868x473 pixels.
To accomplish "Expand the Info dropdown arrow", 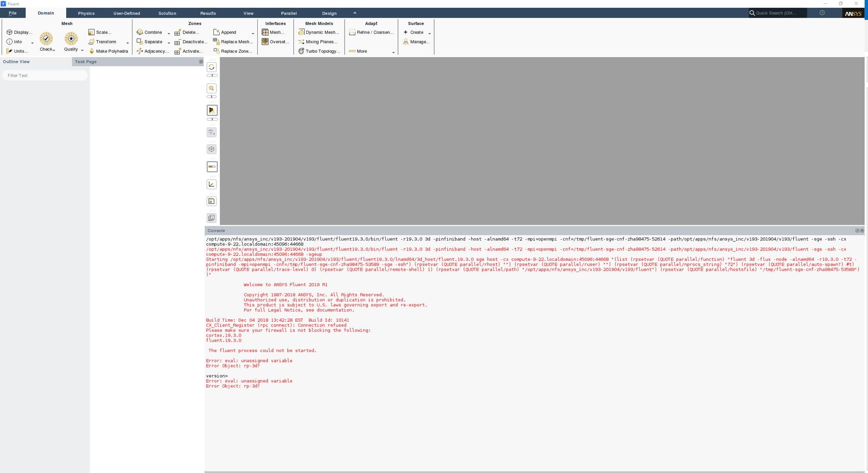I will pos(32,43).
